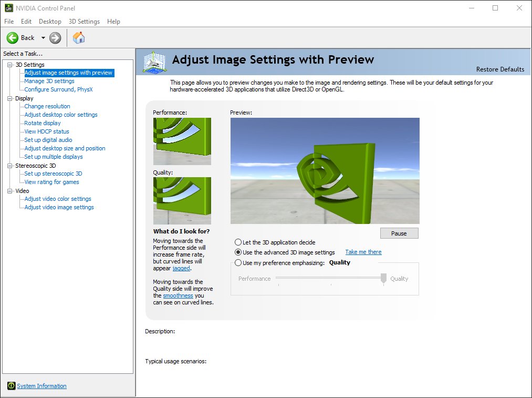Collapse the Stereoscopic 3D tree node
532x398 pixels.
pos(10,166)
